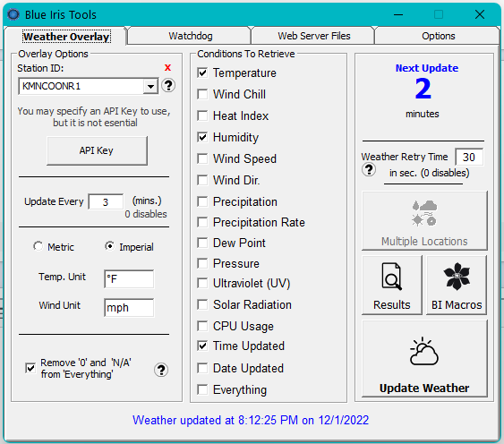Viewport: 504px width, 444px height.
Task: Uncheck Remove '0' and 'N/A' from 'Everything'
Action: (x=30, y=368)
